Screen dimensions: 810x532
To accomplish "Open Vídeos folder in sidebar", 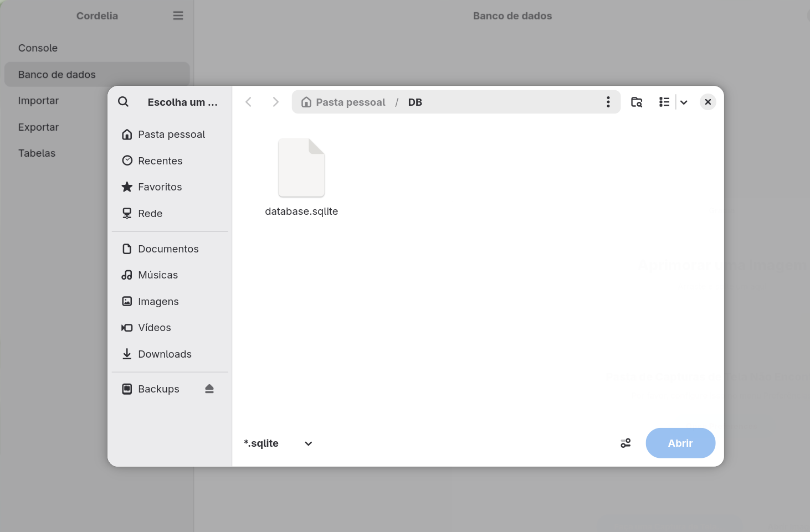I will (170, 328).
